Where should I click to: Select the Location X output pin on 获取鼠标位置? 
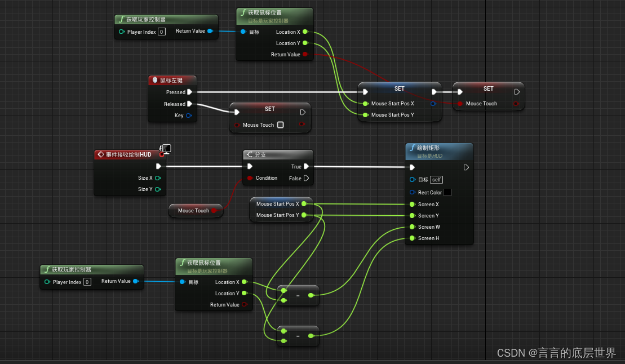tap(305, 32)
